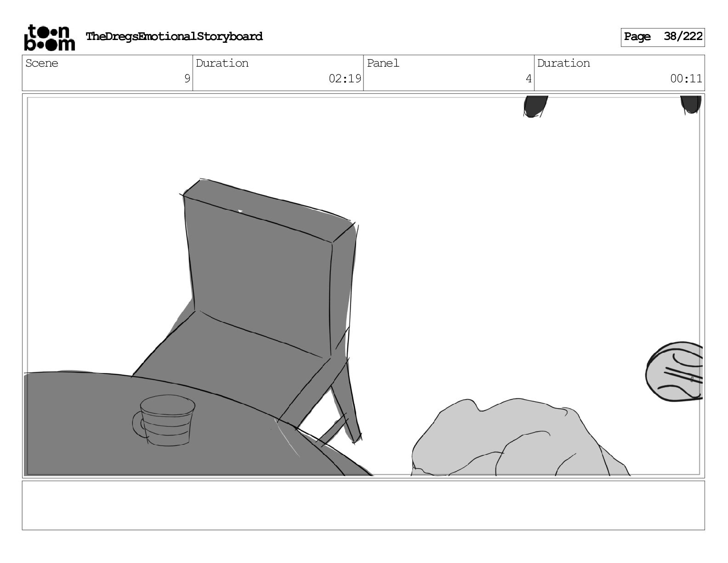Select the TheDregsEmotionalStoryboard title text
Image resolution: width=728 pixels, height=563 pixels.
click(174, 36)
